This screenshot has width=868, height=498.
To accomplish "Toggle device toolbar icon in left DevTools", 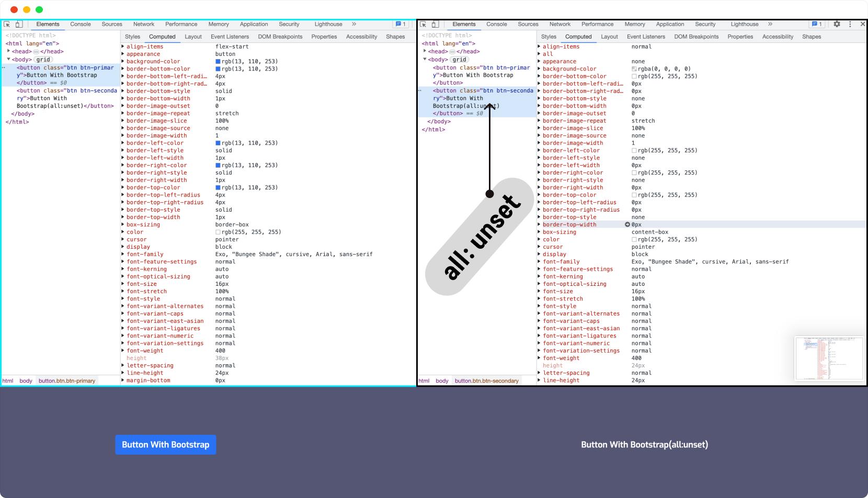I will (19, 24).
